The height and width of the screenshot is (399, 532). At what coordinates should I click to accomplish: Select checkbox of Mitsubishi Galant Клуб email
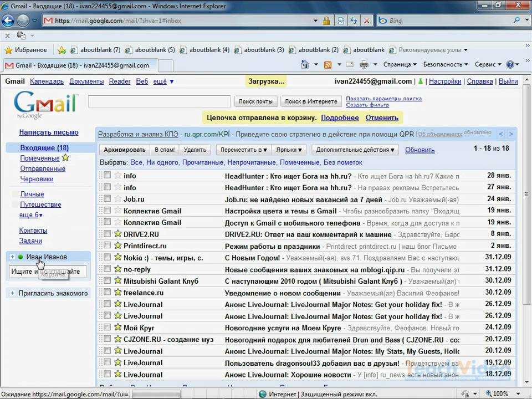pos(108,280)
